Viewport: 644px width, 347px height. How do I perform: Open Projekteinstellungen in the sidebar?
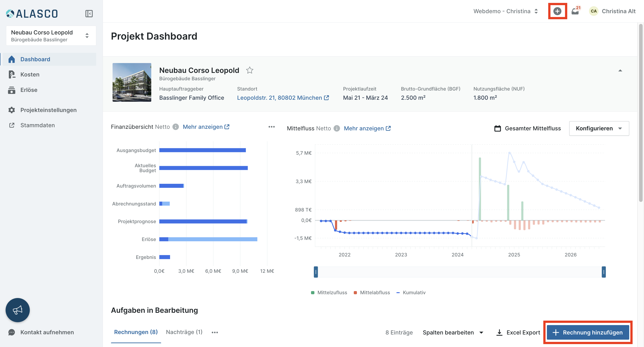click(x=49, y=110)
